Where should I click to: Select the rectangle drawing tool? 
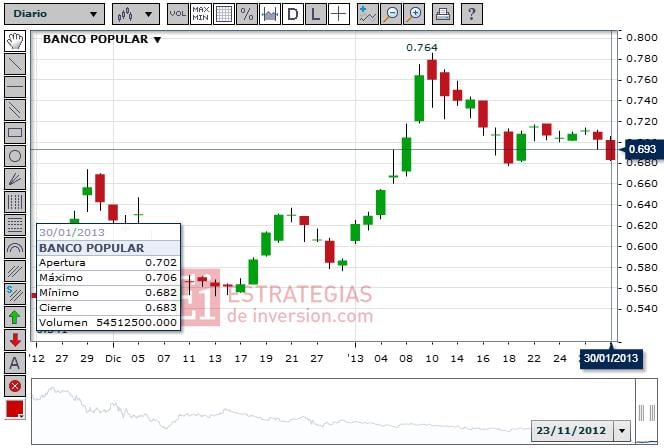pos(15,133)
